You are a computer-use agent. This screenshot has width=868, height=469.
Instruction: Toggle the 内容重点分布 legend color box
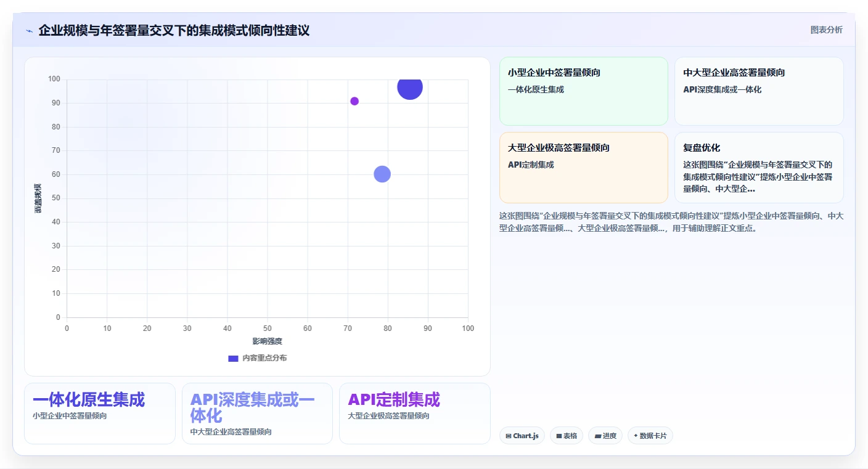click(233, 358)
